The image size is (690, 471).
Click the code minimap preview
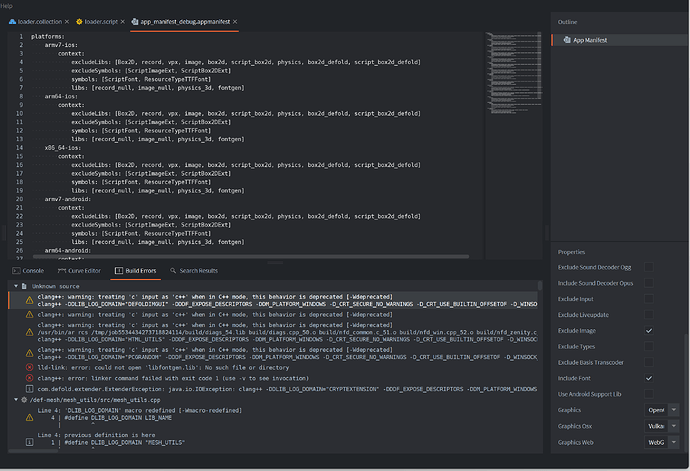click(514, 73)
